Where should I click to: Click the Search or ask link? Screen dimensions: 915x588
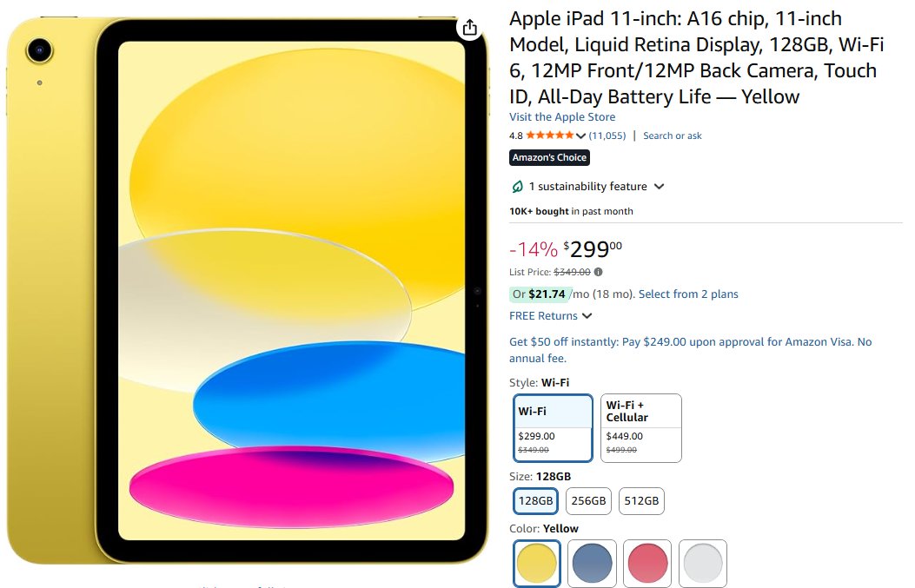672,135
